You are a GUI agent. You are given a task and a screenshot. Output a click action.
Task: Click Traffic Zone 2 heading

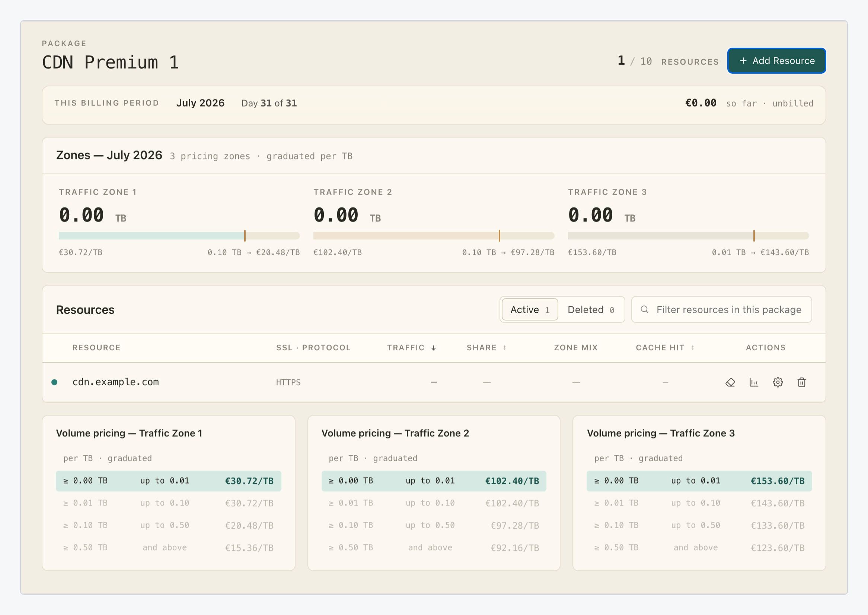352,192
